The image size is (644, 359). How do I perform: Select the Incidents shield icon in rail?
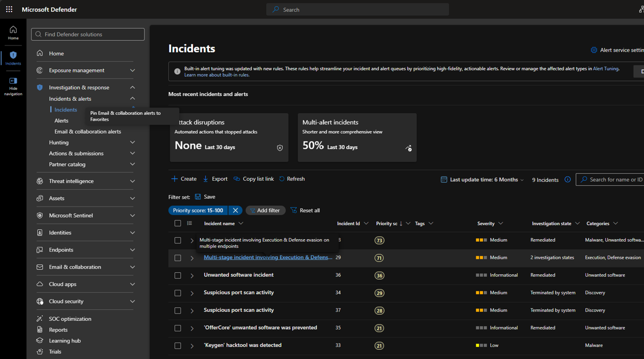(13, 55)
